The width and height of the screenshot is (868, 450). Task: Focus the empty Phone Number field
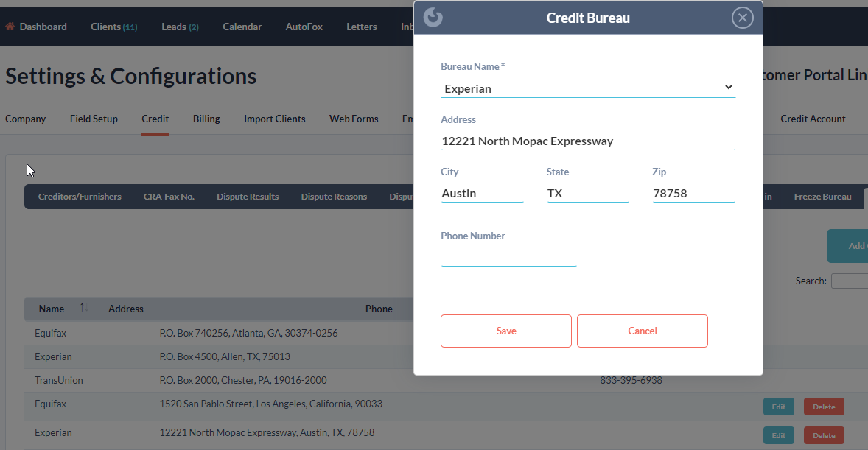[508, 257]
